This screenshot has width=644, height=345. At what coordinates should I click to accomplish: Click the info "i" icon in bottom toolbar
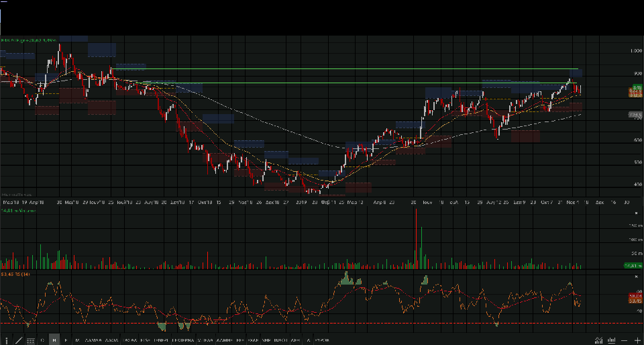7,340
